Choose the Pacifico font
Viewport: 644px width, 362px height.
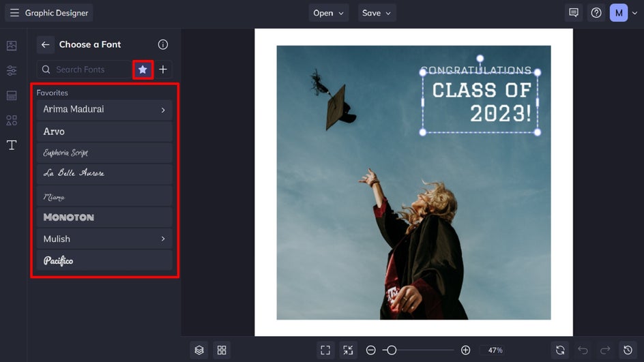tap(104, 260)
